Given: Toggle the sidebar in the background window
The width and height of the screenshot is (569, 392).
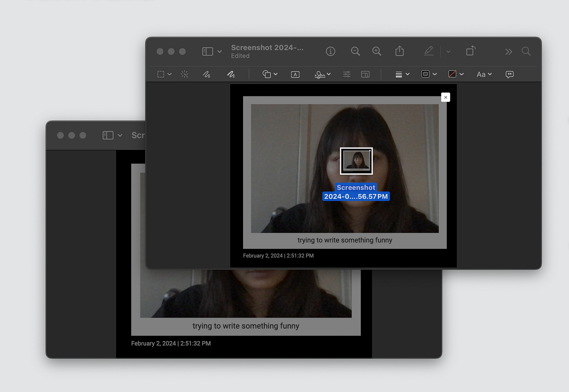Looking at the screenshot, I should (x=108, y=135).
